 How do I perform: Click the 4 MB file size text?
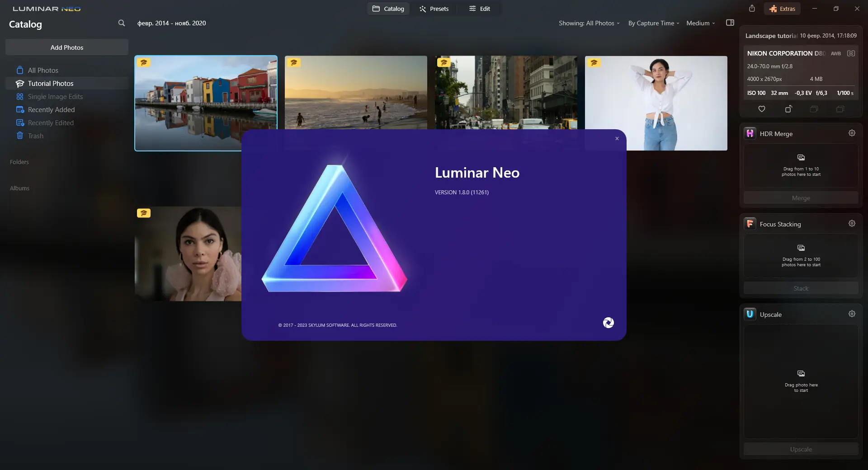(816, 79)
